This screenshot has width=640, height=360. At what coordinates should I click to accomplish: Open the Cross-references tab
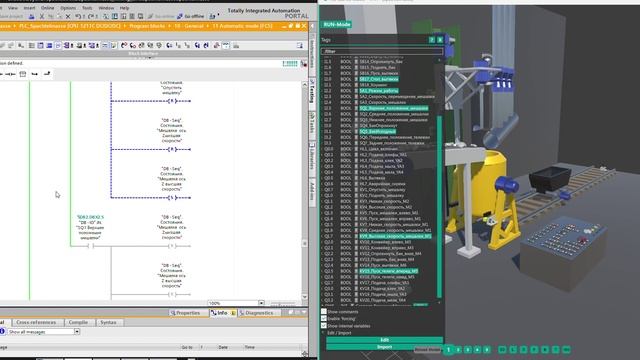click(36, 322)
